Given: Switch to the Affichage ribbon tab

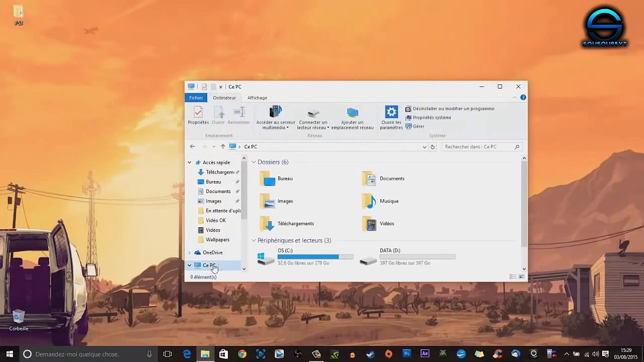Looking at the screenshot, I should (257, 98).
